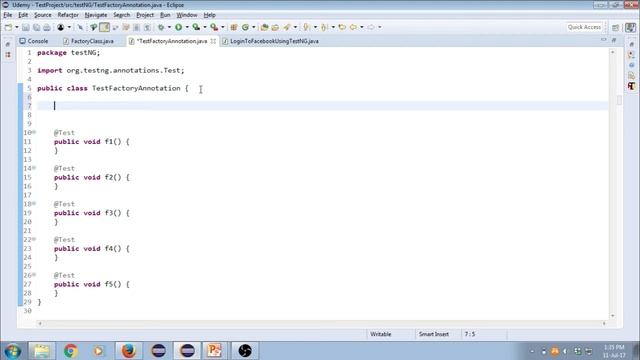
Task: Open the Refactor menu
Action: (x=68, y=15)
